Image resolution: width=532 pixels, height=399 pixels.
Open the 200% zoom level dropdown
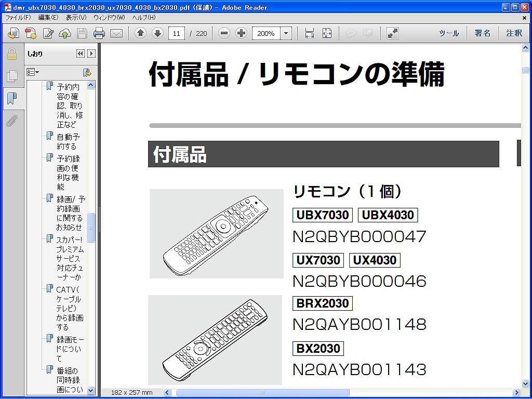click(286, 33)
